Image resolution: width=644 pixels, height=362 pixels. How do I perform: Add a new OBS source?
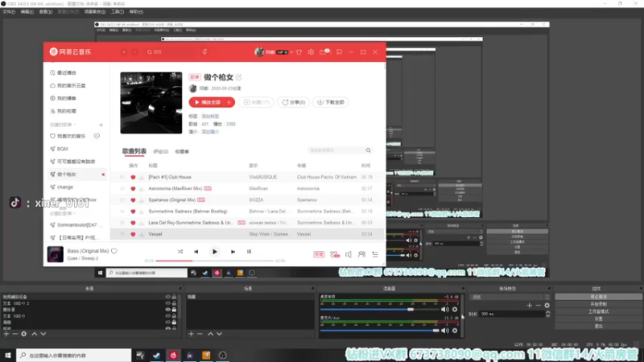pos(6,334)
